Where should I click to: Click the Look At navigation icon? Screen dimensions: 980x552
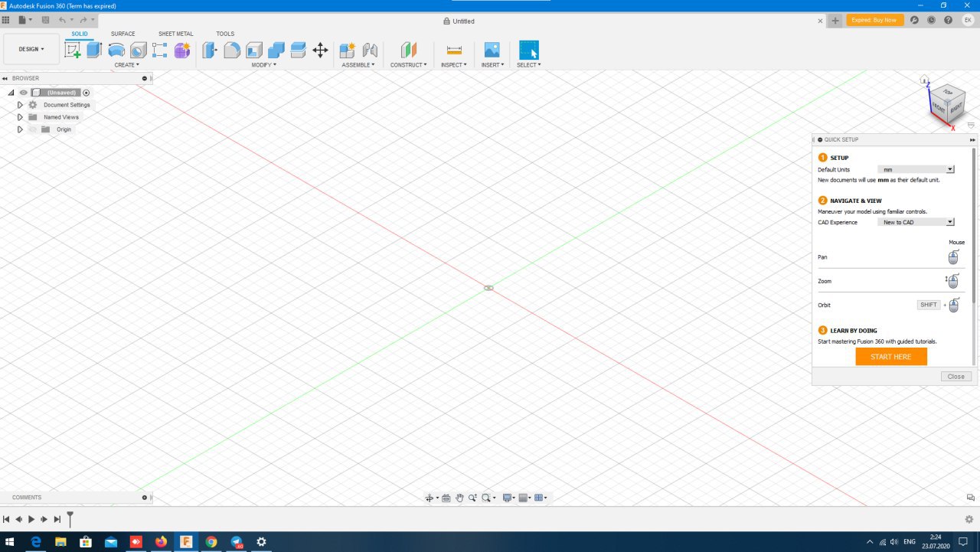[x=446, y=498]
